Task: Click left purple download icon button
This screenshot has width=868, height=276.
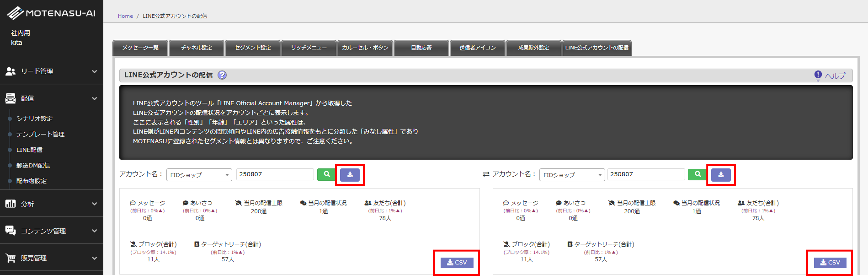Action: tap(350, 175)
